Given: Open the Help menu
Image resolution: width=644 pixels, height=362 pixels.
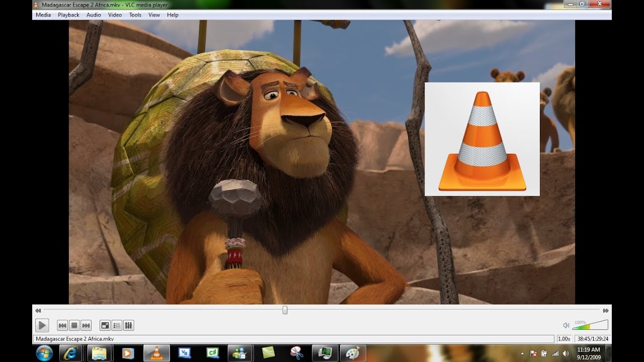Looking at the screenshot, I should (x=173, y=15).
